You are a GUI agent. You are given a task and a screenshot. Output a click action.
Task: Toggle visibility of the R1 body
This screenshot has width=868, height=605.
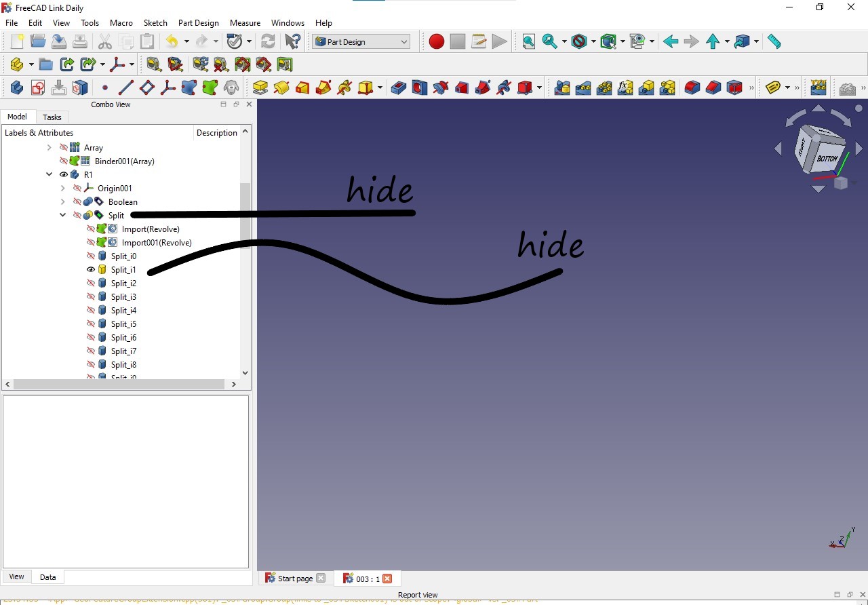[63, 174]
